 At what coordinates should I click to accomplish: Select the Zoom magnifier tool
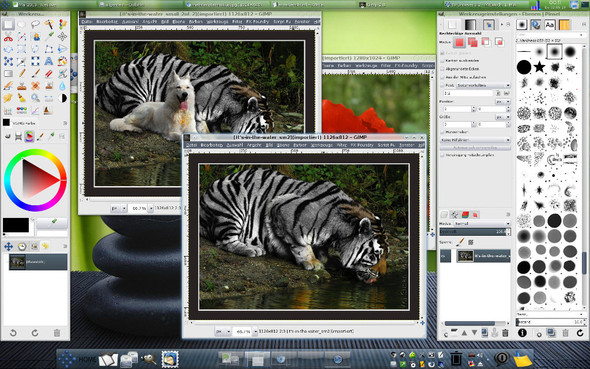[36, 98]
